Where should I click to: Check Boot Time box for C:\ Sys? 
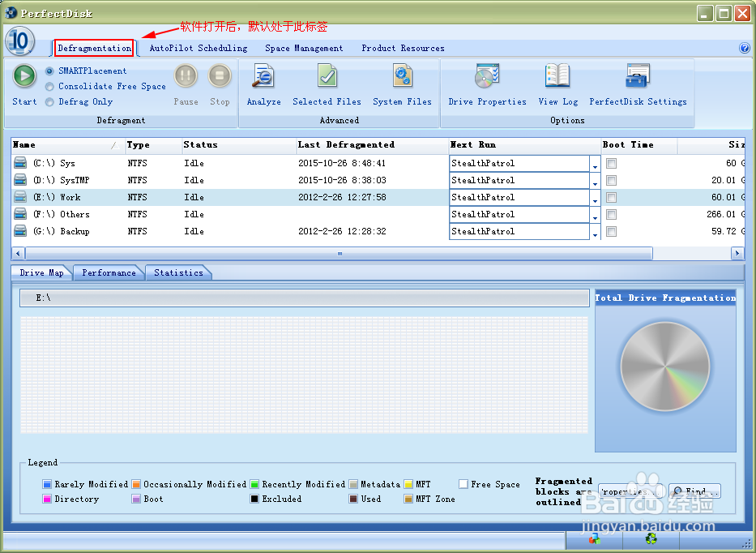pos(611,163)
